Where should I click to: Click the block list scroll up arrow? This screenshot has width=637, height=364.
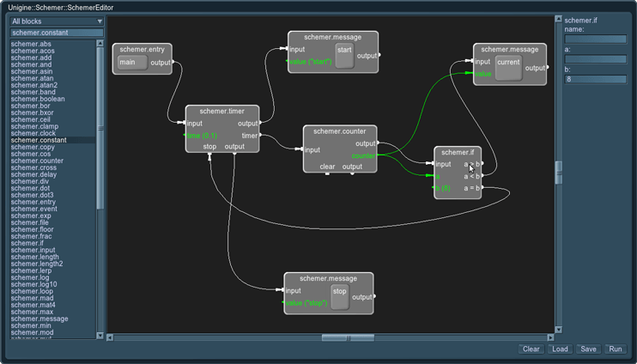100,43
